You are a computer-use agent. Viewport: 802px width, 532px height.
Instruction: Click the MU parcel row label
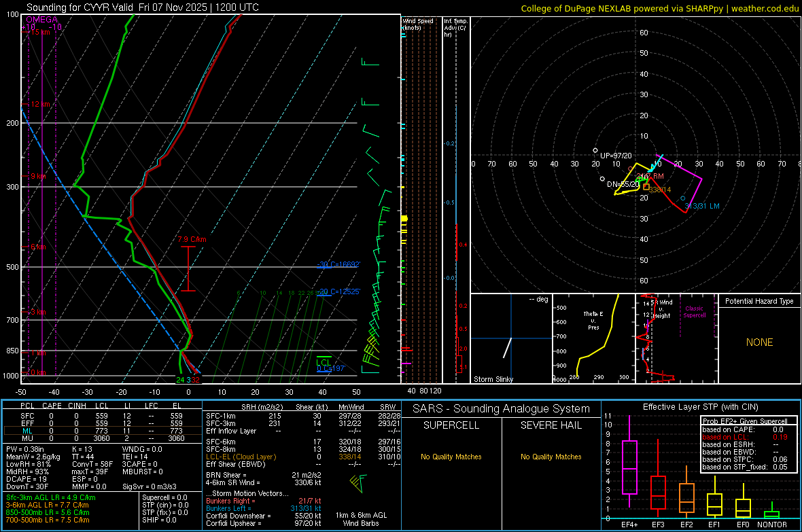(27, 438)
